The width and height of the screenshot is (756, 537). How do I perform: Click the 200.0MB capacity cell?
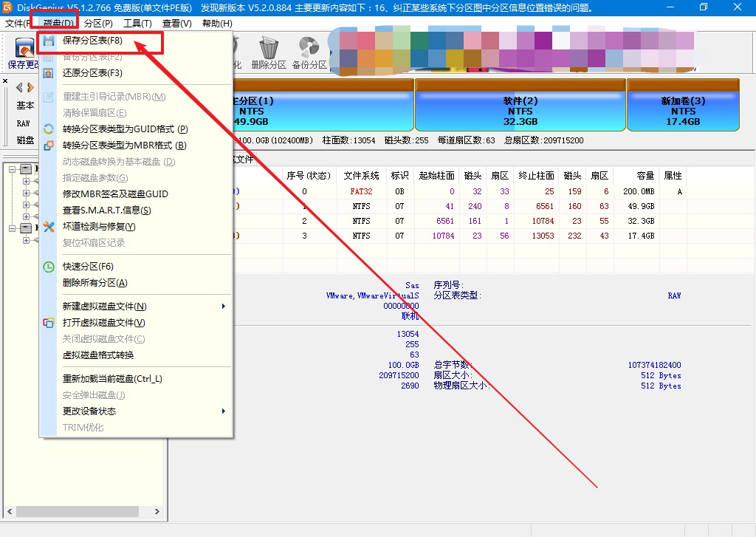pyautogui.click(x=638, y=191)
